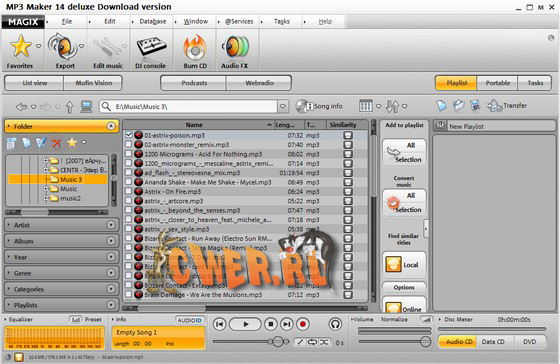Screen dimensions: 560x364
Task: Open the path field dropdown arrow
Action: [282, 106]
